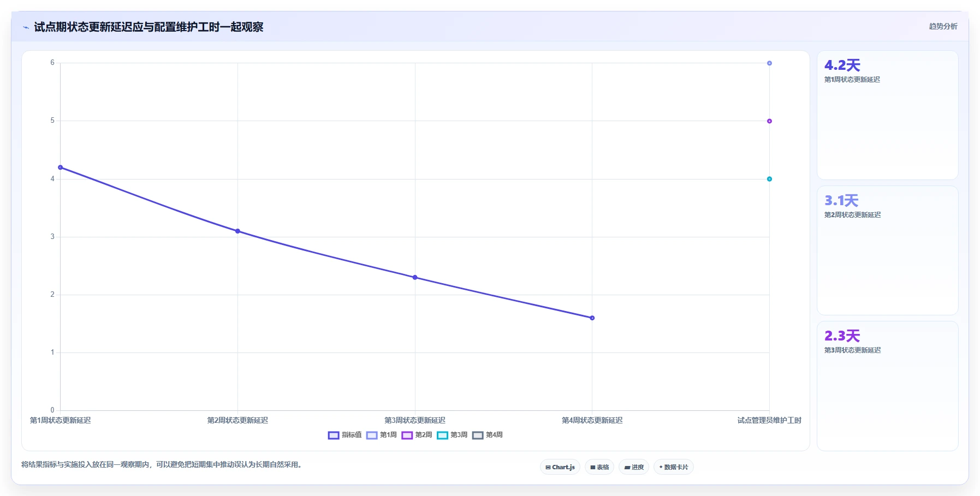This screenshot has width=980, height=496.
Task: Click the 第3周状态更新延迟 x-axis label
Action: point(415,420)
